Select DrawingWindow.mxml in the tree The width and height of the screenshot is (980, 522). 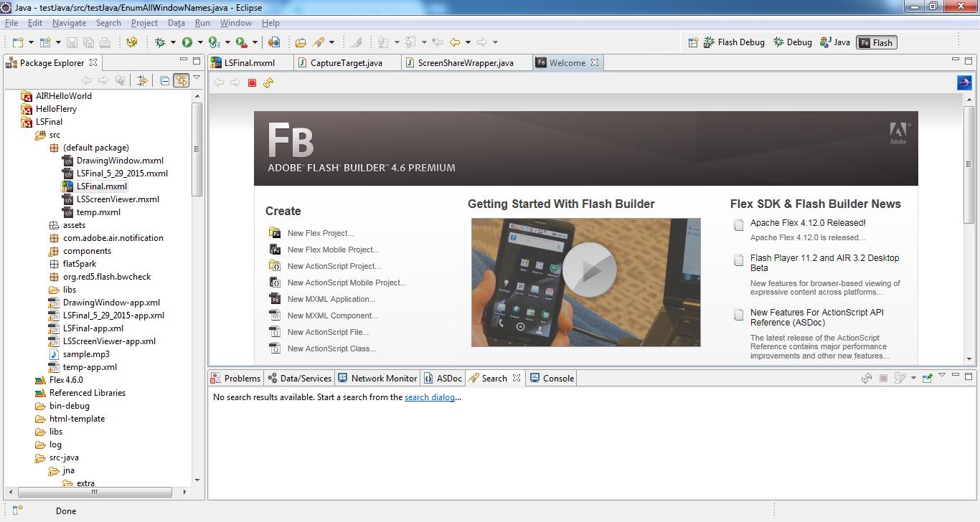click(120, 161)
